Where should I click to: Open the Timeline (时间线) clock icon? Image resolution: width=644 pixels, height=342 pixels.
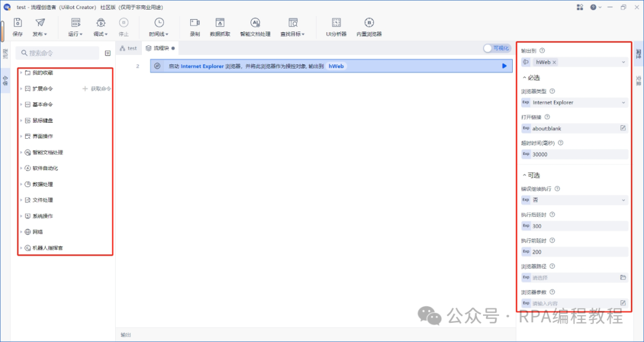(x=159, y=23)
